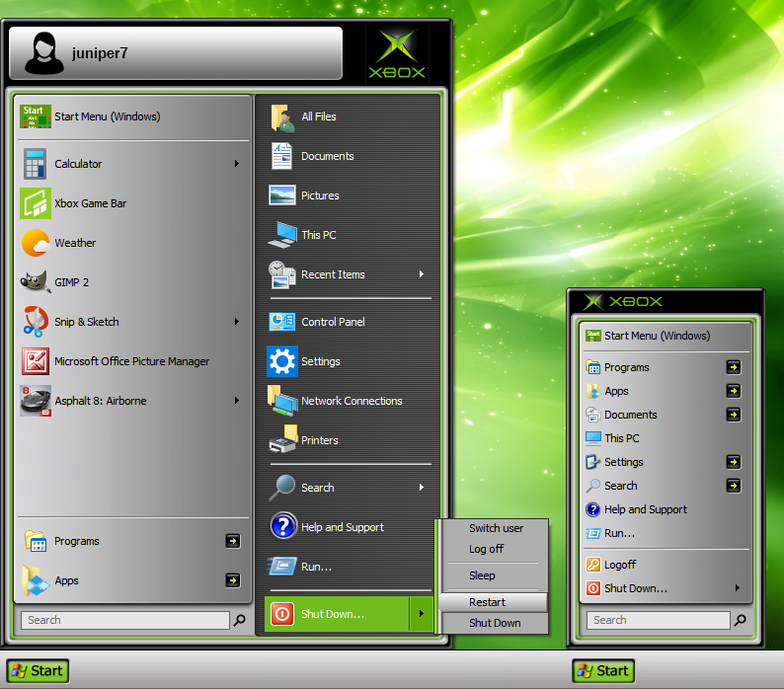Click the left taskbar Start button
The height and width of the screenshot is (689, 784).
[x=38, y=670]
